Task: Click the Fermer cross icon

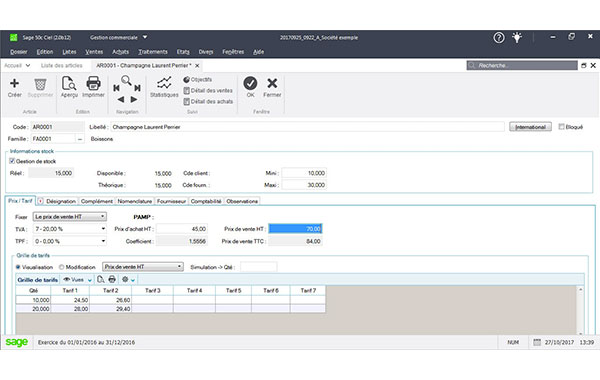Action: (272, 83)
